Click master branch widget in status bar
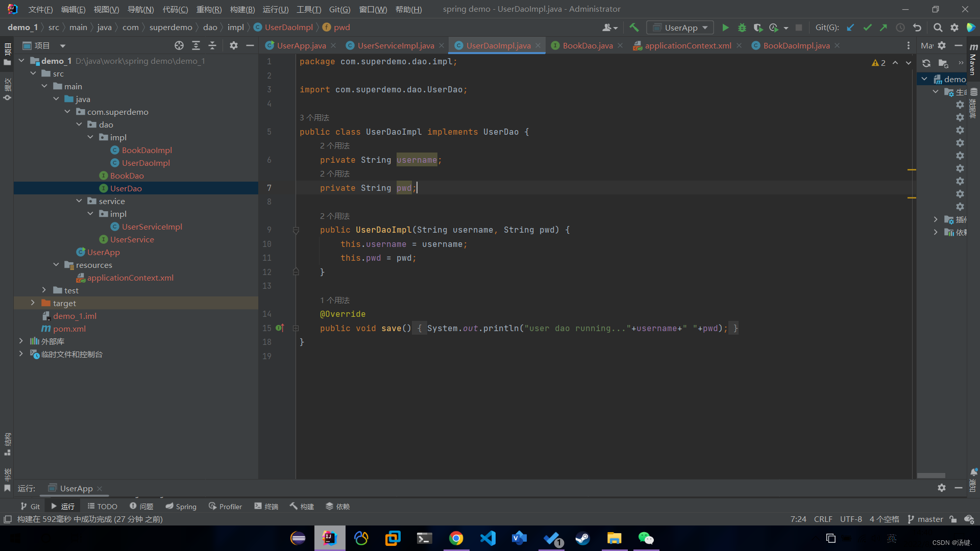 coord(925,519)
